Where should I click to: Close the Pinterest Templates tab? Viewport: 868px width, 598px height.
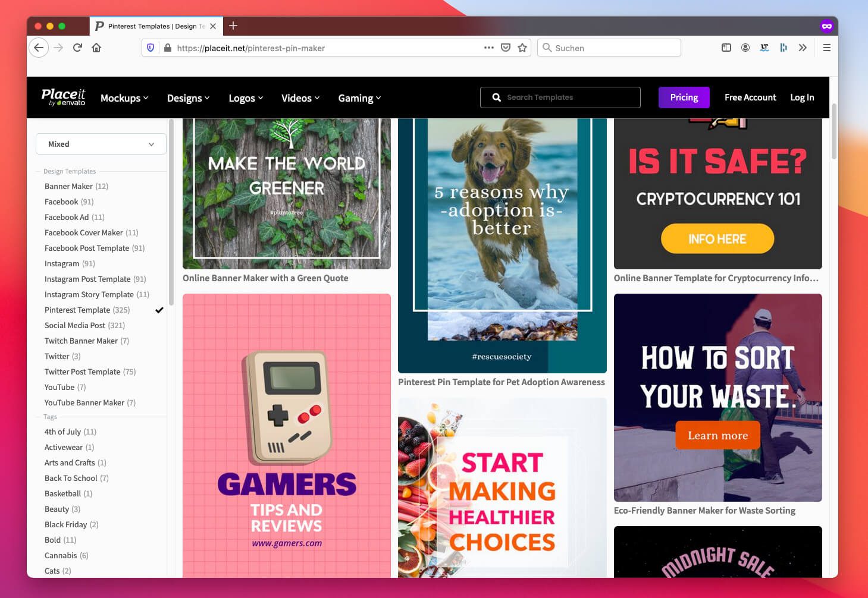213,26
